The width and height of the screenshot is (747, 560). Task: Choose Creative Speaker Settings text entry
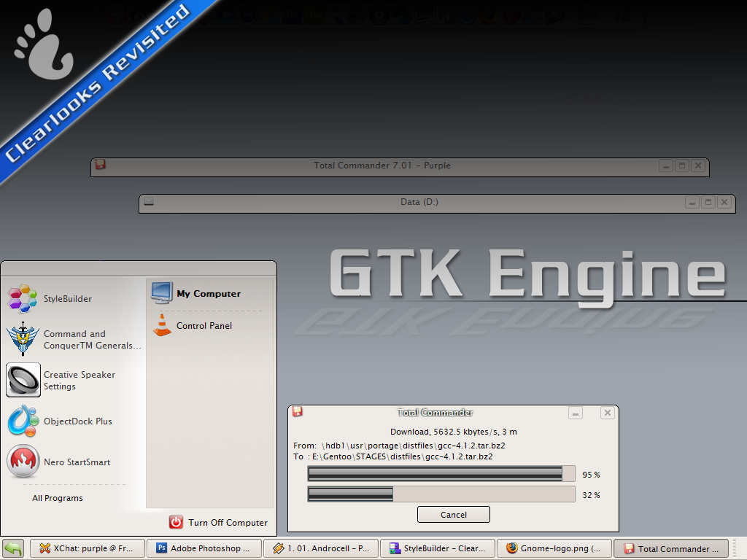click(79, 381)
